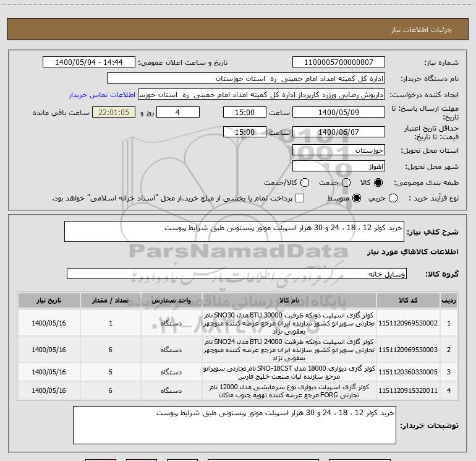Click the request creator field داریوش رضایی

tap(261, 95)
